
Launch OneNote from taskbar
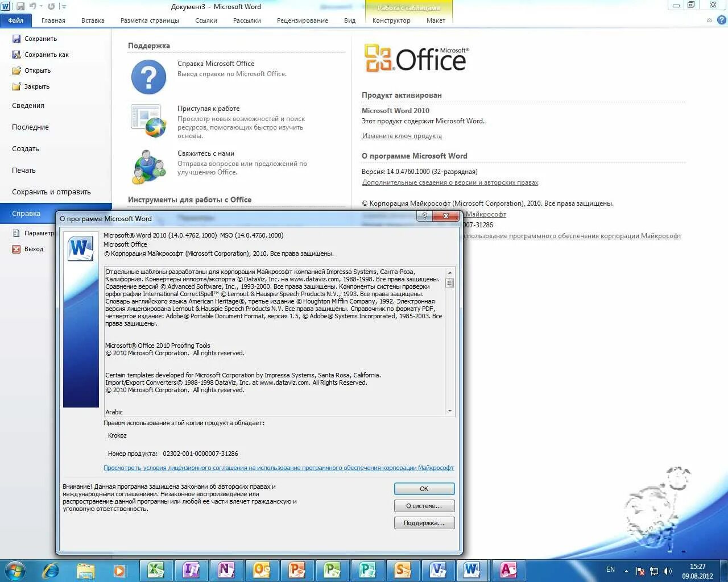(x=226, y=570)
